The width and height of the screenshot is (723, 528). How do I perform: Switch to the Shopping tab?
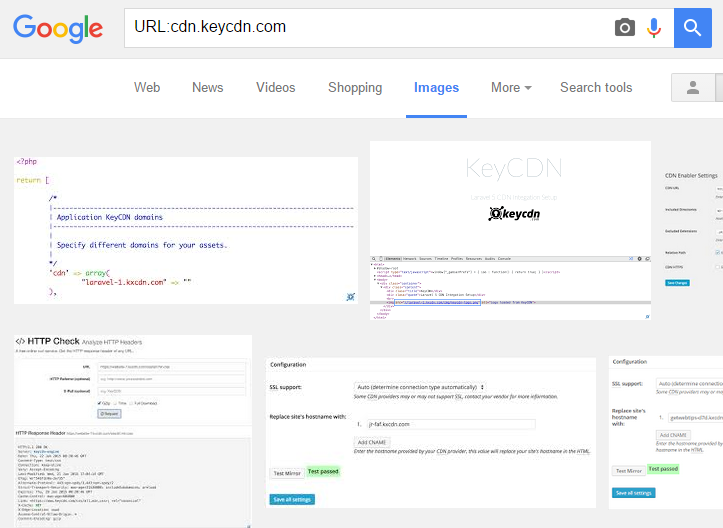click(x=355, y=87)
